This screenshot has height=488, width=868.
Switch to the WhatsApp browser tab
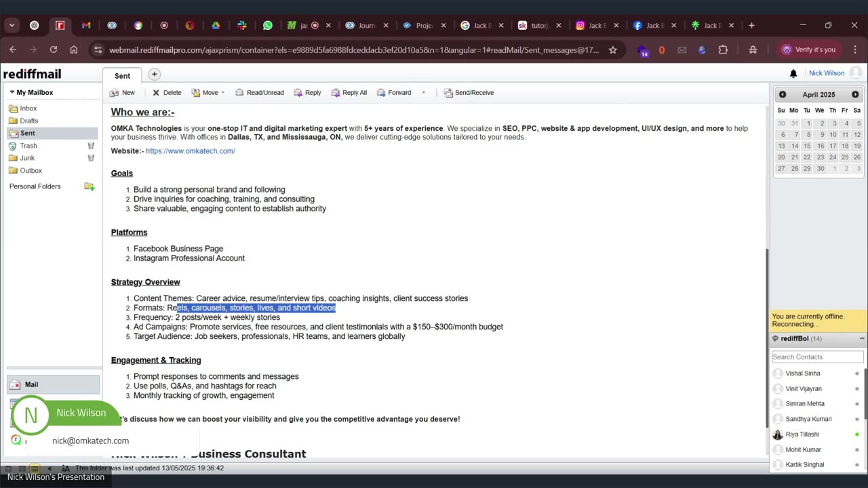[x=268, y=25]
